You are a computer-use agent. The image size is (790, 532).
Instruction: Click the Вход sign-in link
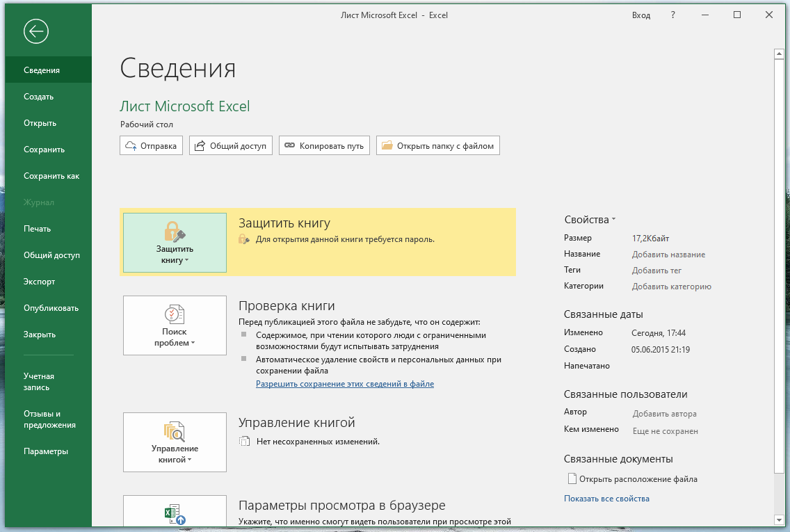pyautogui.click(x=641, y=15)
